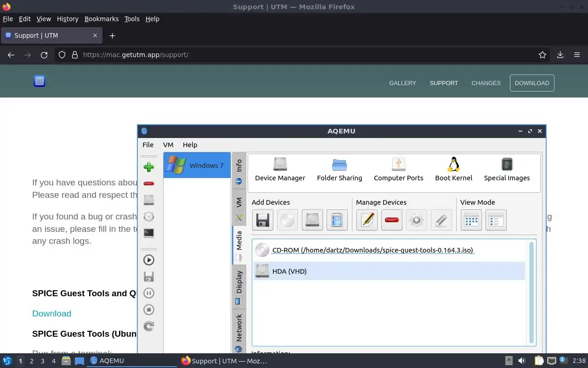Click the clock icon in AQEMU sidebar
Viewport: 588px width, 368px height.
[x=148, y=217]
